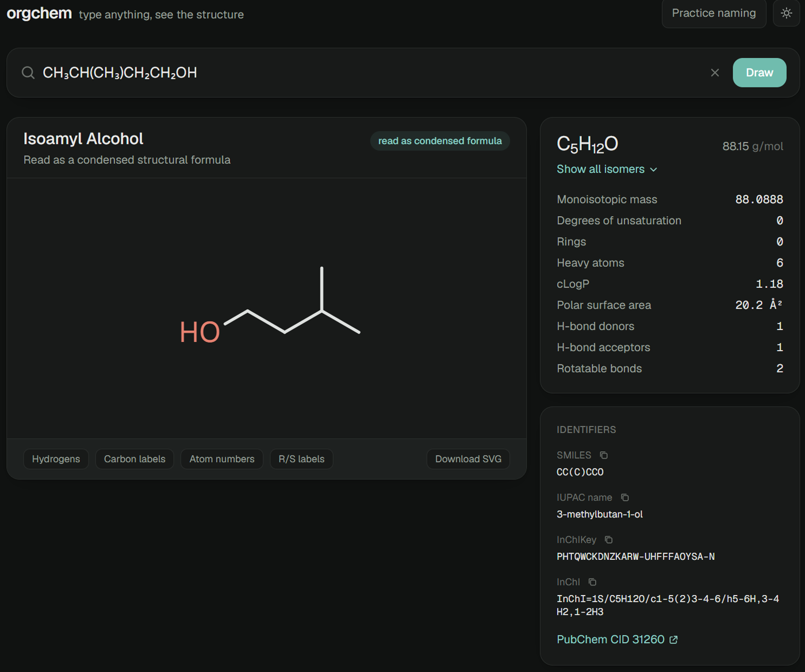
Task: Click the read as condensed formula badge
Action: click(440, 141)
